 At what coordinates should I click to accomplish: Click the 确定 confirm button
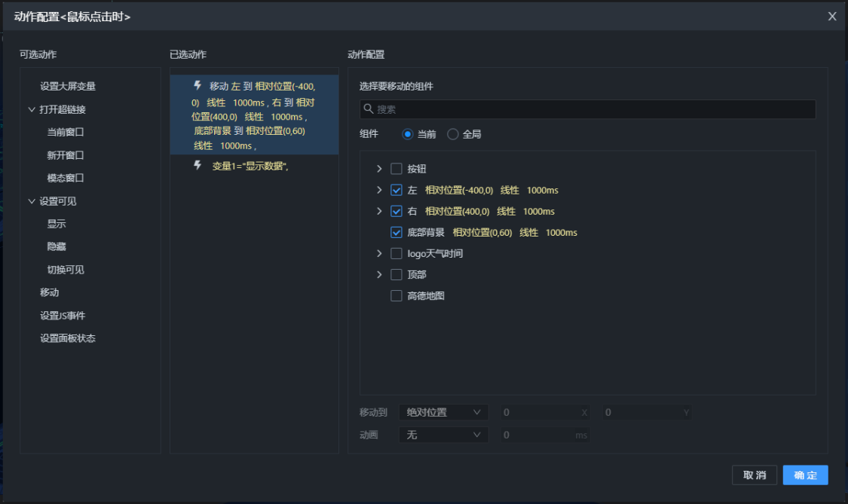coord(805,475)
